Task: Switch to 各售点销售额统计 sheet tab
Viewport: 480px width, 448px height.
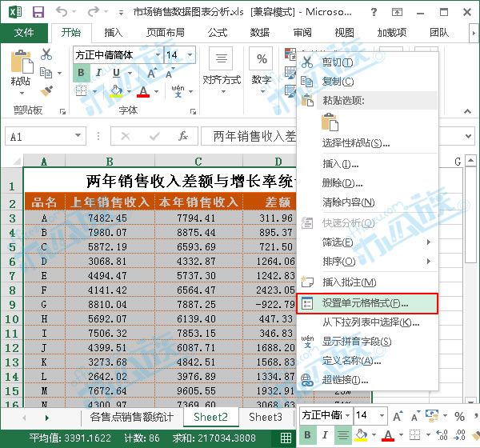Action: tap(132, 417)
